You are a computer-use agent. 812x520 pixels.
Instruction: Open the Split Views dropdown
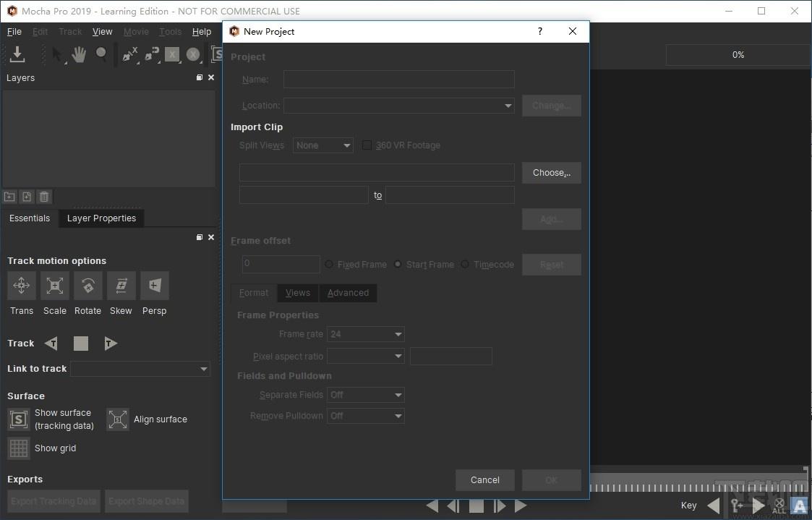pyautogui.click(x=323, y=145)
